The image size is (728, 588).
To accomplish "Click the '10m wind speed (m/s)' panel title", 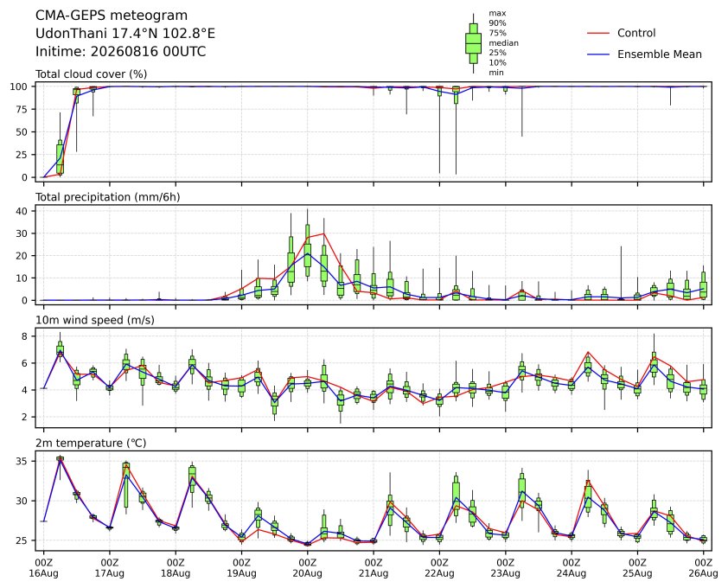I will [95, 321].
